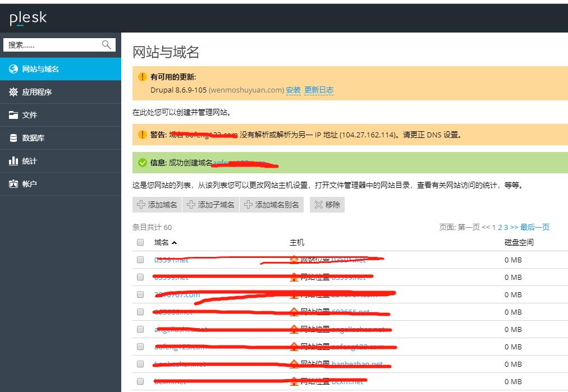This screenshot has width=568, height=392.
Task: Focus the 搜索 search input field
Action: tap(52, 45)
